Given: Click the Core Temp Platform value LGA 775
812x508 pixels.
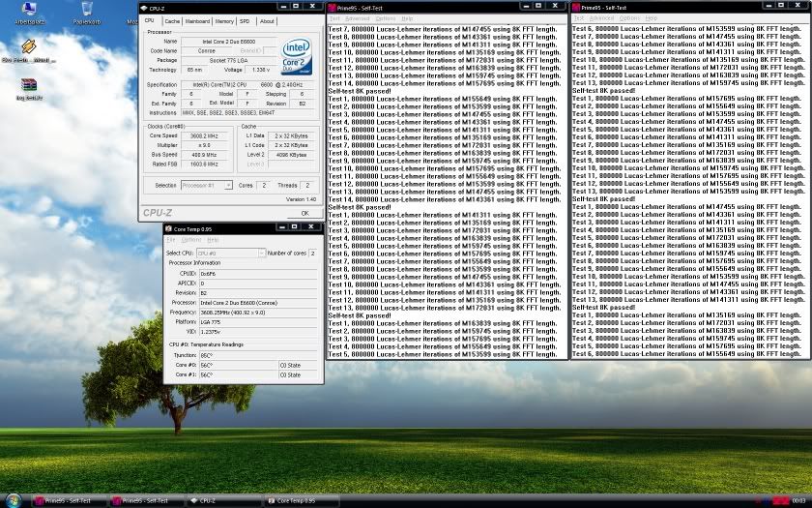Looking at the screenshot, I should point(258,322).
